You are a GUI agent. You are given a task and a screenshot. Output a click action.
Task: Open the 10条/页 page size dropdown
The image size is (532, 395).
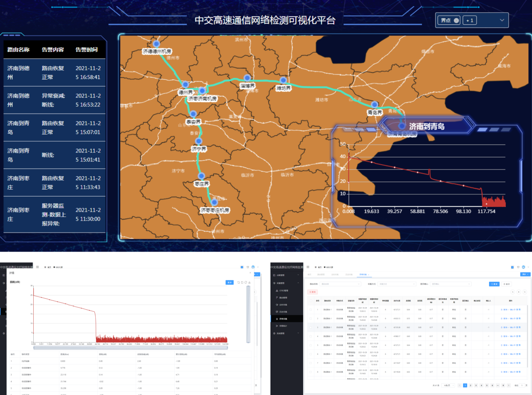(x=448, y=385)
